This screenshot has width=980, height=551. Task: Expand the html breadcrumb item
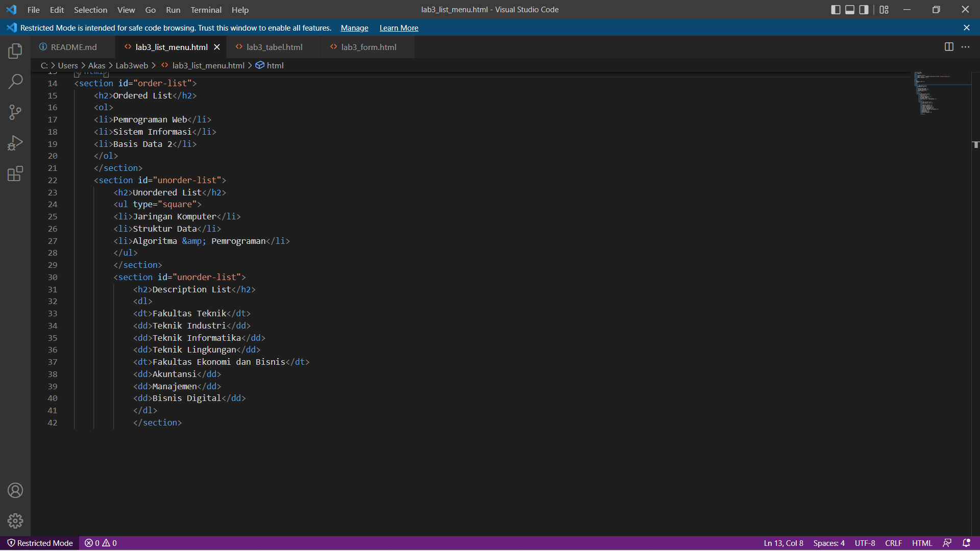[274, 65]
